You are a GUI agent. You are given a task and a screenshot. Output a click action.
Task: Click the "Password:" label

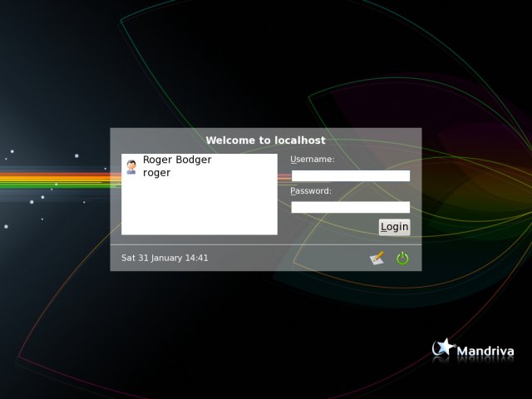click(x=311, y=190)
